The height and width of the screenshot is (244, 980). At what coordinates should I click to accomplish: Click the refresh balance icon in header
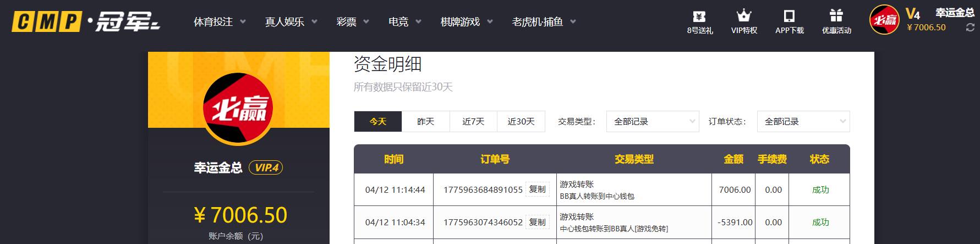tap(970, 28)
